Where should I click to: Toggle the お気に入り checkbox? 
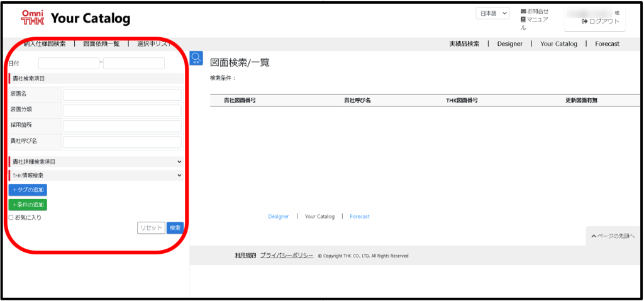point(11,217)
